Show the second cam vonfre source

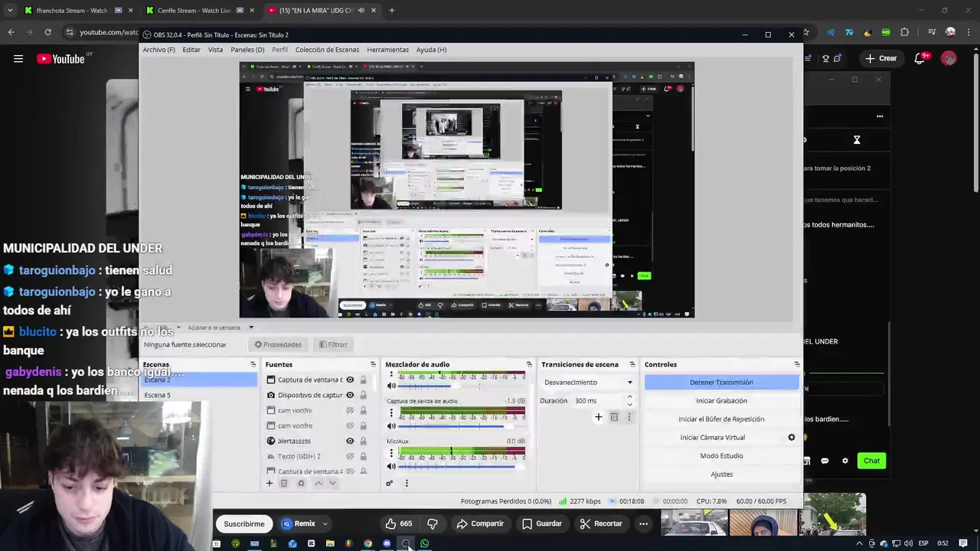point(350,425)
